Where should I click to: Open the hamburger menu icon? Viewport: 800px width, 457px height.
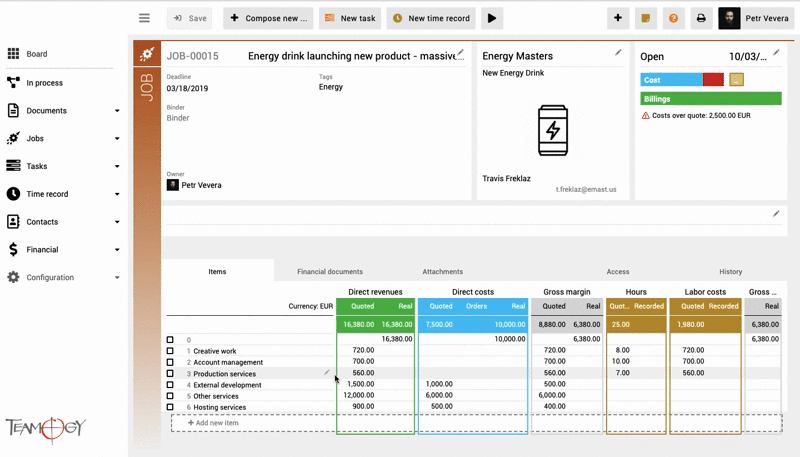pyautogui.click(x=144, y=18)
